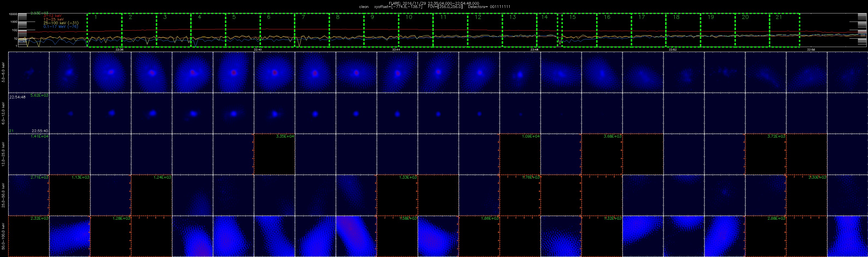Open the black panel marked 1.09E+04

(x=520, y=154)
